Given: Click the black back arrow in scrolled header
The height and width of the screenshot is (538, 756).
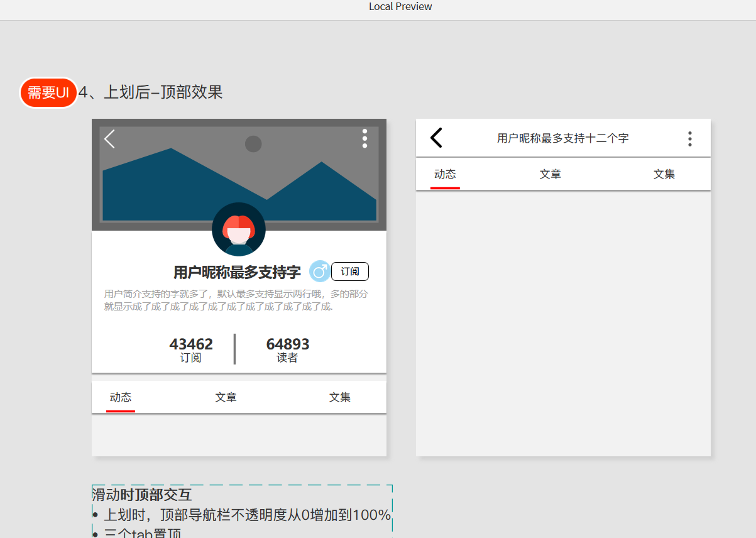Looking at the screenshot, I should [436, 138].
